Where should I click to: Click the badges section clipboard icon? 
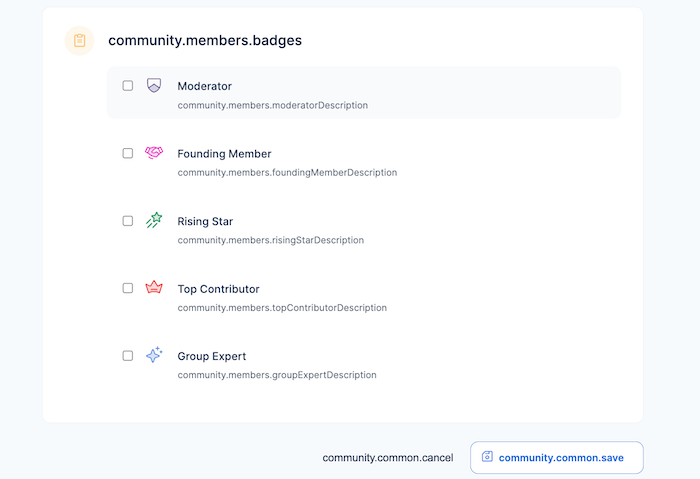tap(80, 41)
